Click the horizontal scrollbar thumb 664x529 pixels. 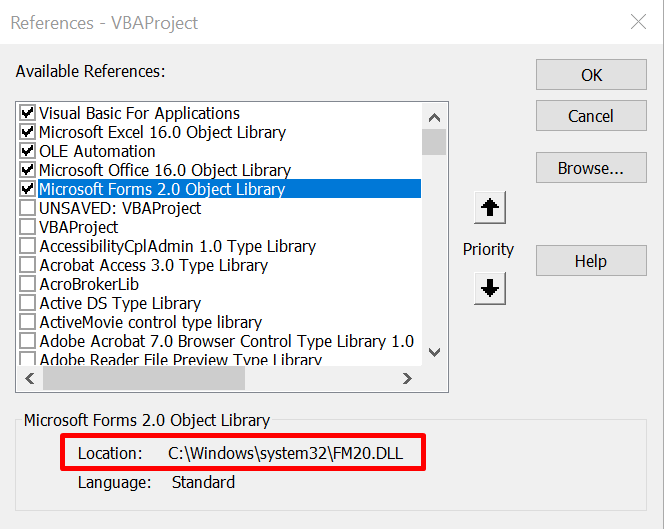click(x=144, y=378)
